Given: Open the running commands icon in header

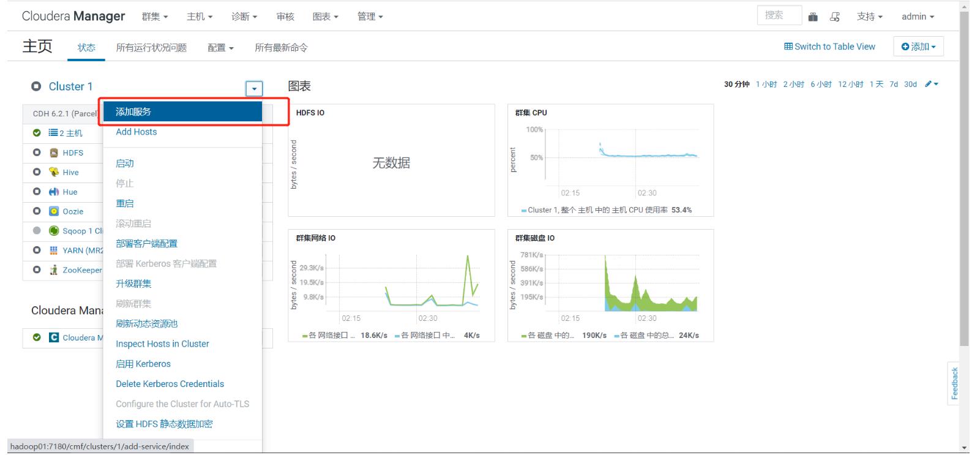Looking at the screenshot, I should click(x=835, y=17).
